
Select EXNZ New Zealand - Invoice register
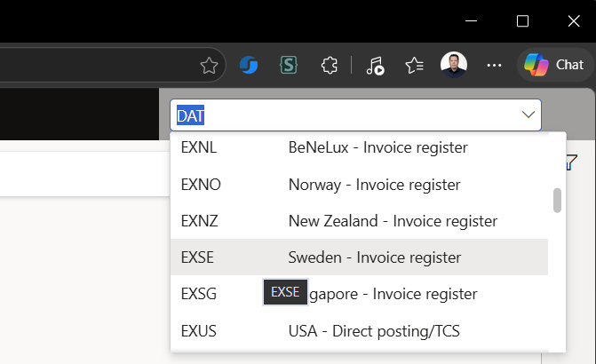[x=359, y=221]
